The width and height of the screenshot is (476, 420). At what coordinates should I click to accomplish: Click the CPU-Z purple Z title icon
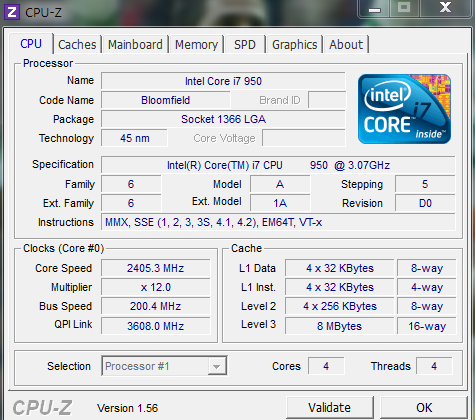[12, 12]
